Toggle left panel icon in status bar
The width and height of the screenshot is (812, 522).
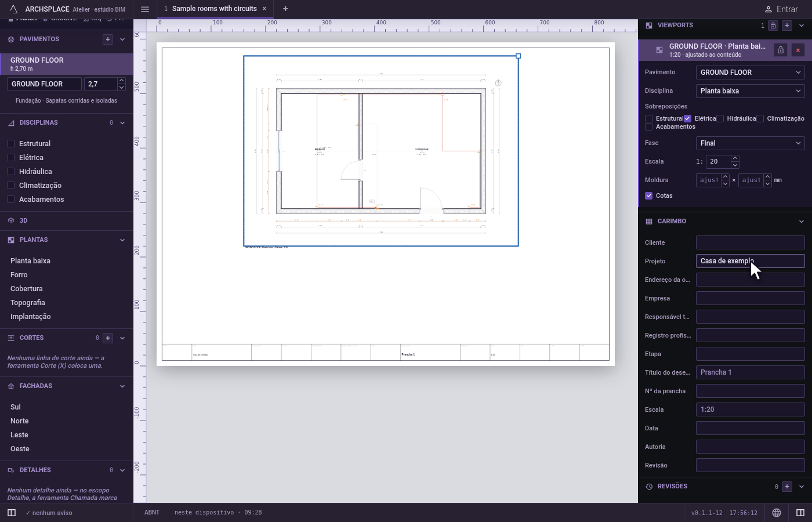12,513
